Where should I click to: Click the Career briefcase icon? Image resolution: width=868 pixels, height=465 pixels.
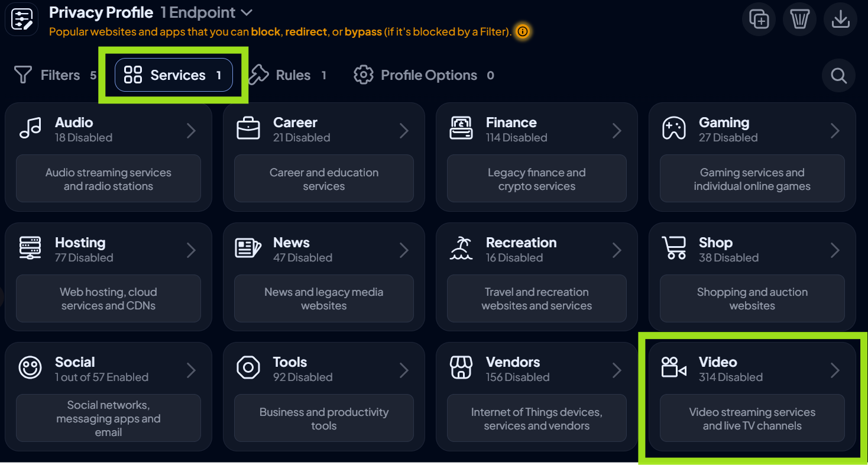tap(248, 127)
